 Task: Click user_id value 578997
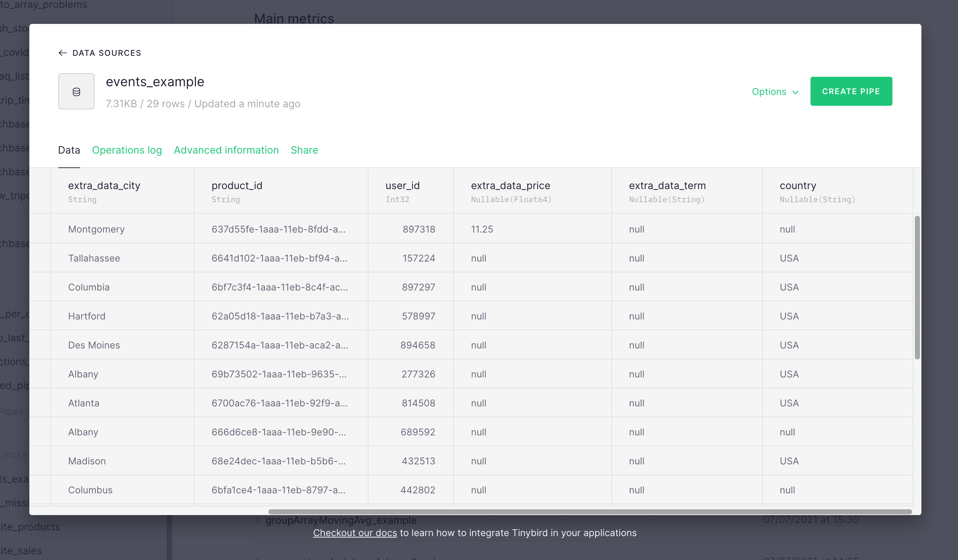tap(418, 316)
